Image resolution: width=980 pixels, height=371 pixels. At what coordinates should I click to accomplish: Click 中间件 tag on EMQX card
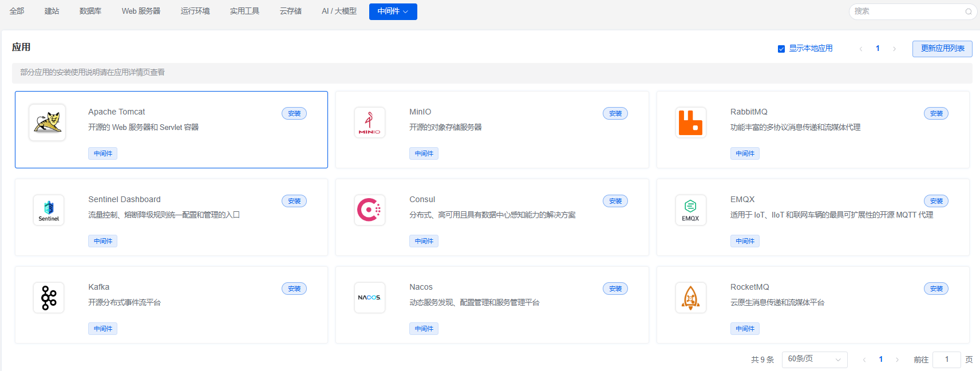coord(745,241)
